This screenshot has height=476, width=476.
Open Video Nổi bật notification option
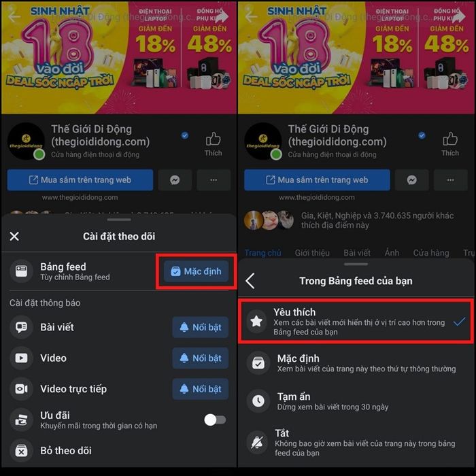pyautogui.click(x=201, y=358)
